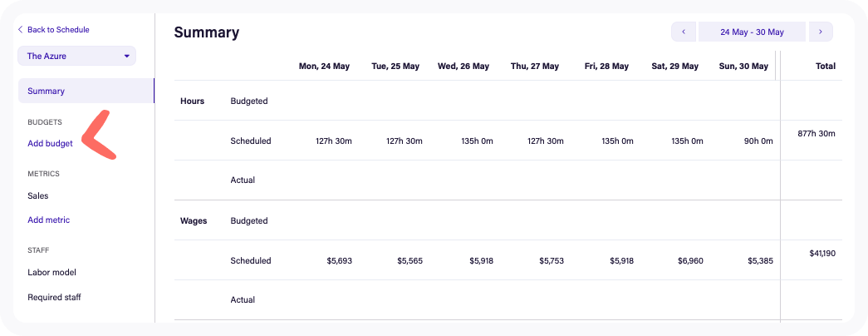Open the 24 May - 30 May date picker
The width and height of the screenshot is (868, 336).
[x=752, y=32]
